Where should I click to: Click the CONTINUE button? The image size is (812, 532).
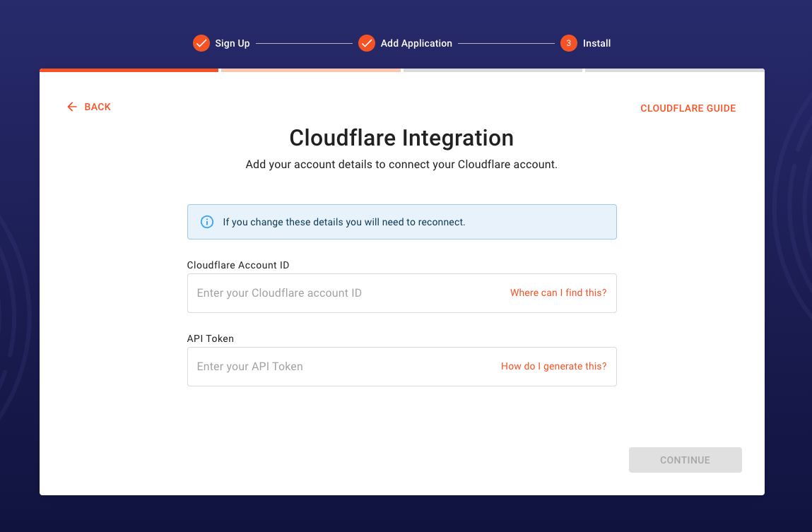click(685, 460)
